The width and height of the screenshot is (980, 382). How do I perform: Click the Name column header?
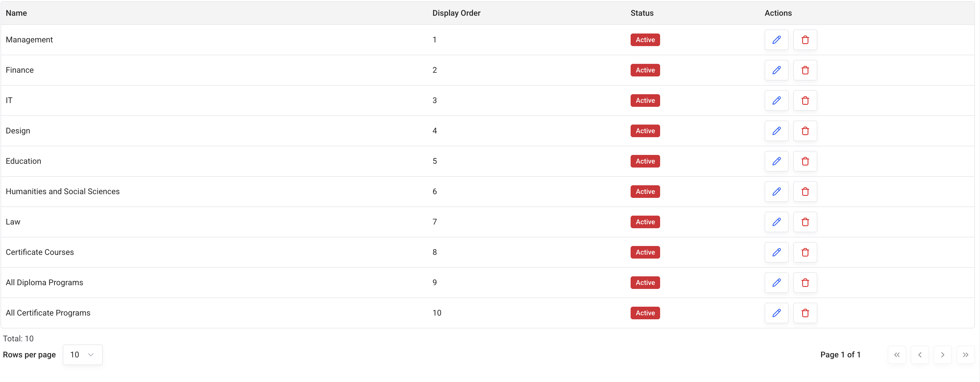[16, 13]
